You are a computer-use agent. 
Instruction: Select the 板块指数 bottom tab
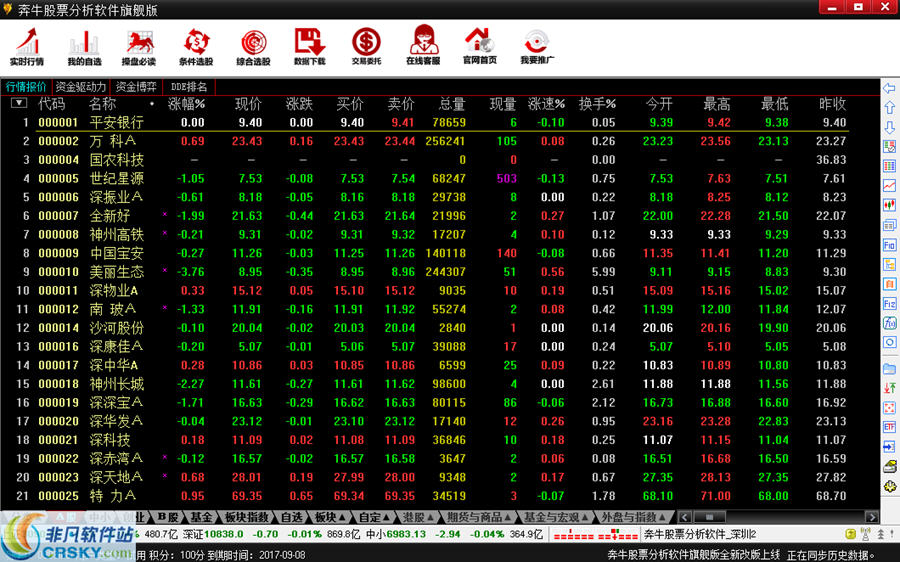point(247,517)
